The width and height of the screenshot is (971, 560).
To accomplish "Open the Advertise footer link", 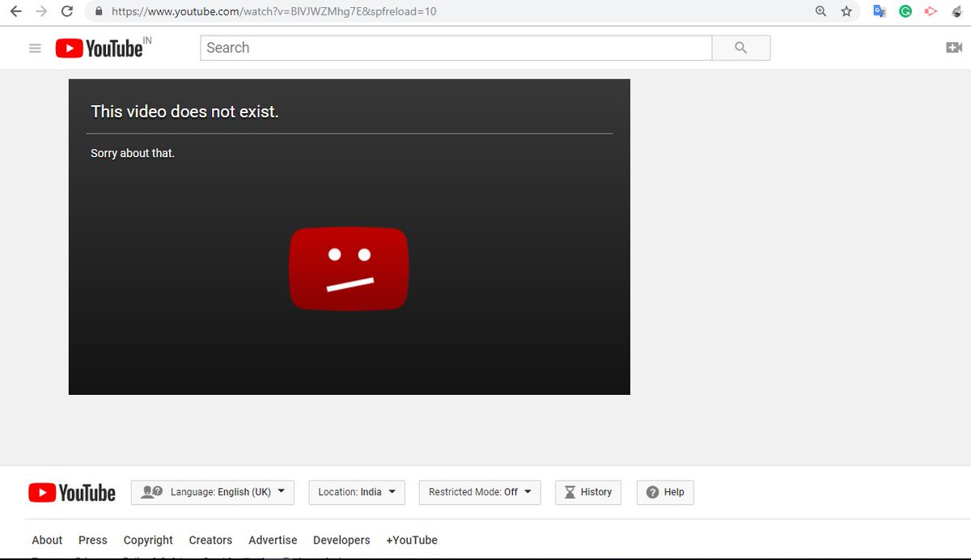I will [273, 540].
